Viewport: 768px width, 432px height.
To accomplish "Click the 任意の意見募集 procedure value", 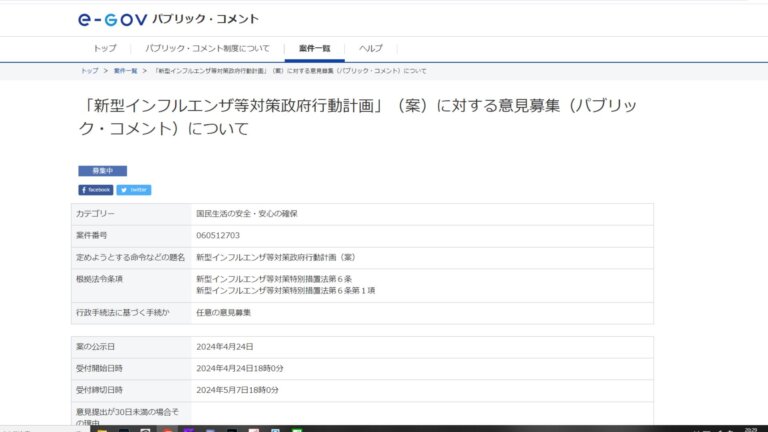I will 223,313.
